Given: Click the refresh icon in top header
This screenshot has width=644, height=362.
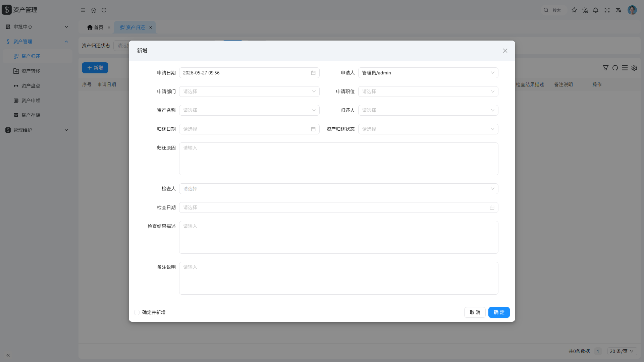Looking at the screenshot, I should click(x=104, y=10).
